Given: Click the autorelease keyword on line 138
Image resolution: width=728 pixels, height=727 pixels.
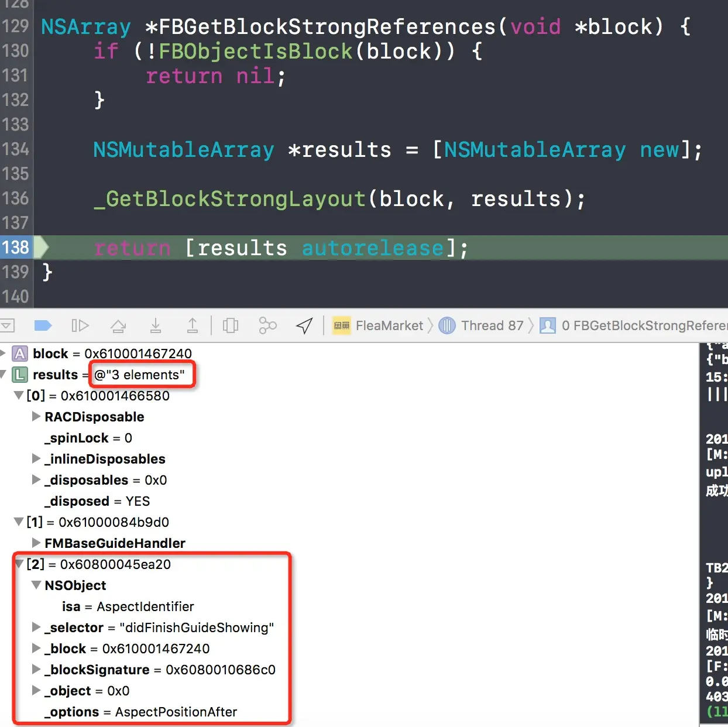Looking at the screenshot, I should [373, 248].
